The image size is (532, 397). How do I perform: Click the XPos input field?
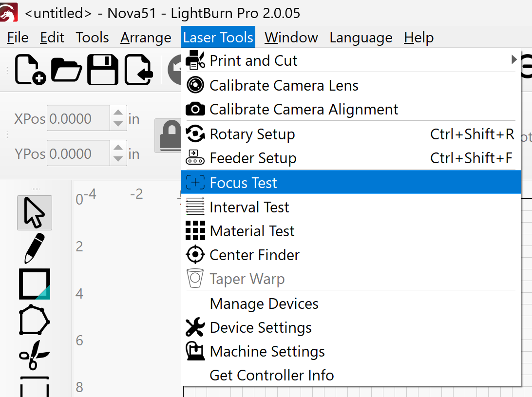(78, 118)
